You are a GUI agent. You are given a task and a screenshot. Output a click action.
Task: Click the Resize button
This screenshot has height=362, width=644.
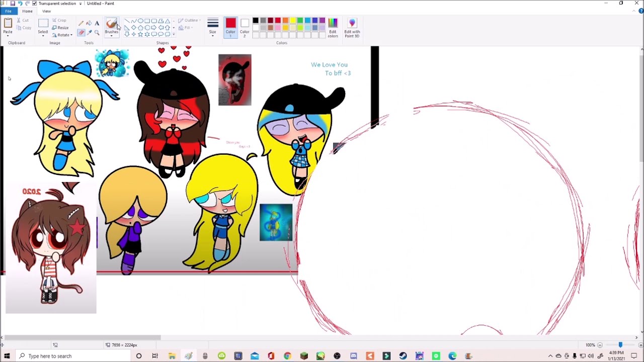pyautogui.click(x=60, y=28)
